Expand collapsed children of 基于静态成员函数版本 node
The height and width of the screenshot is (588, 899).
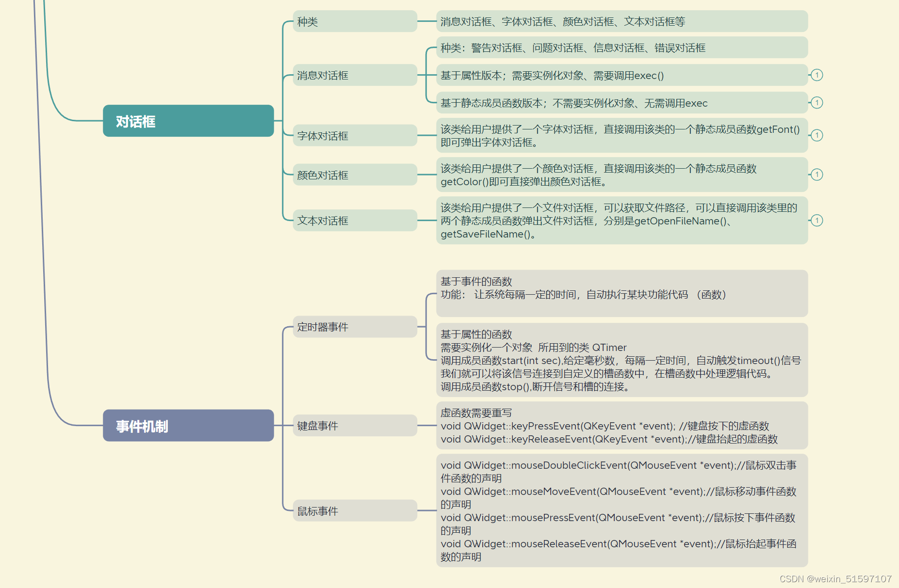pos(817,103)
